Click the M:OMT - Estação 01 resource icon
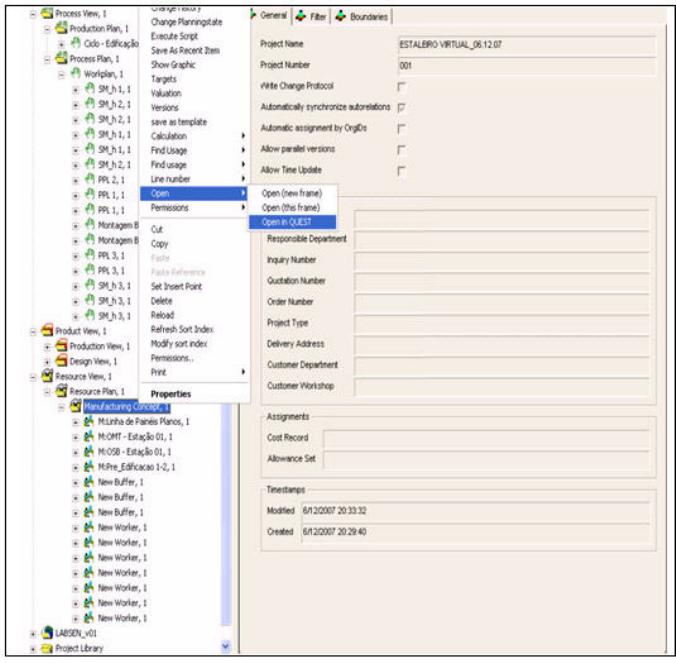Image resolution: width=676 pixels, height=663 pixels. [89, 436]
